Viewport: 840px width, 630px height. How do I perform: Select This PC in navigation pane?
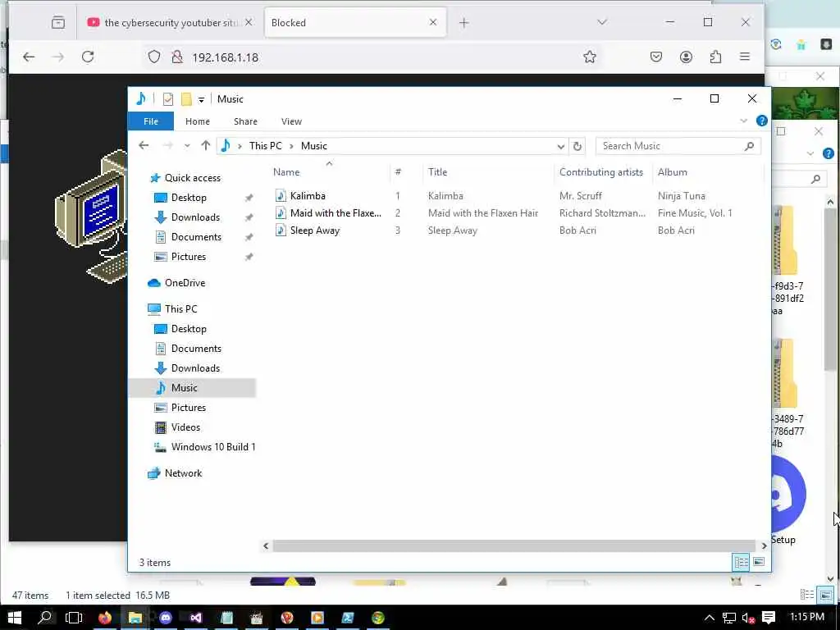point(180,309)
